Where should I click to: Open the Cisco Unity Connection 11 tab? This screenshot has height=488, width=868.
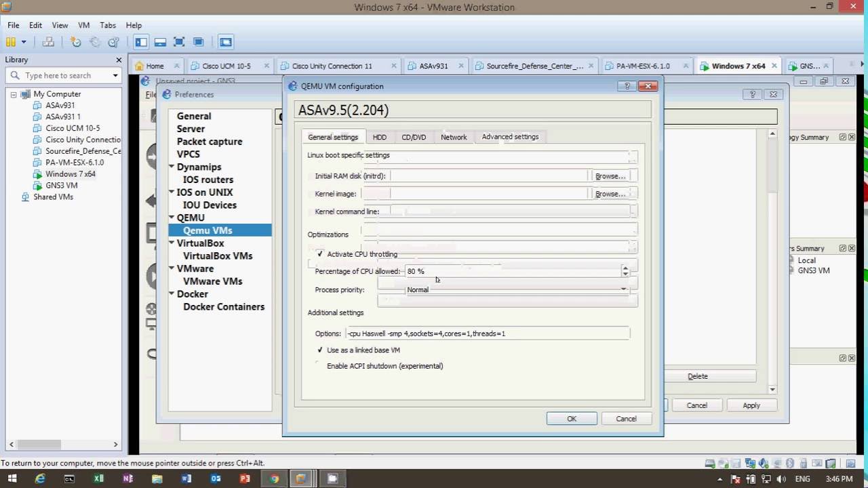point(332,66)
